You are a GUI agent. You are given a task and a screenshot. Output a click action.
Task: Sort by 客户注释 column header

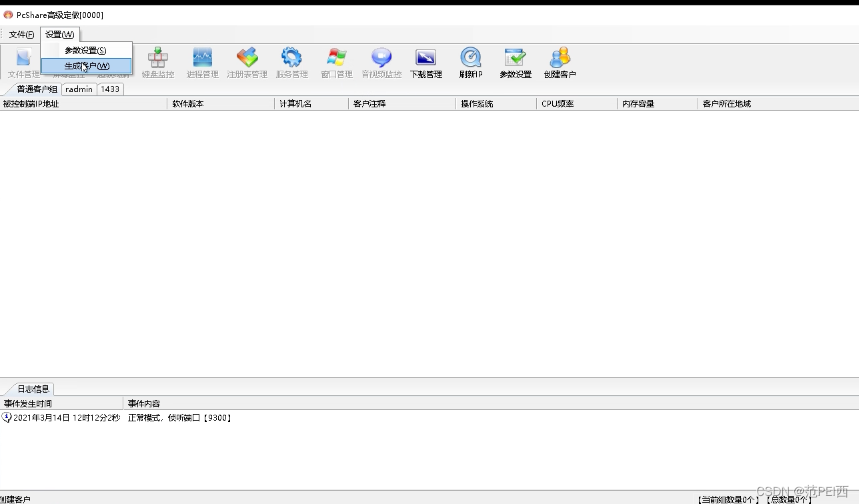pyautogui.click(x=402, y=104)
